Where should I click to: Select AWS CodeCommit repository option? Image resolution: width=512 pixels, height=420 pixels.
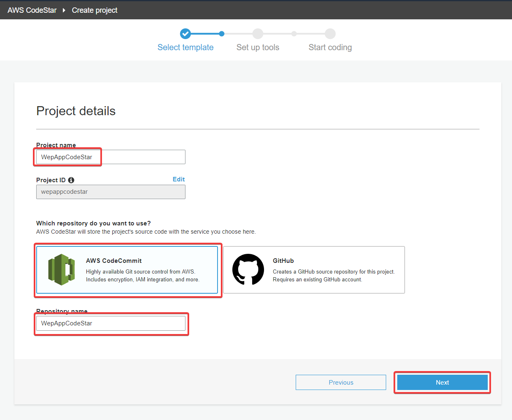click(127, 270)
